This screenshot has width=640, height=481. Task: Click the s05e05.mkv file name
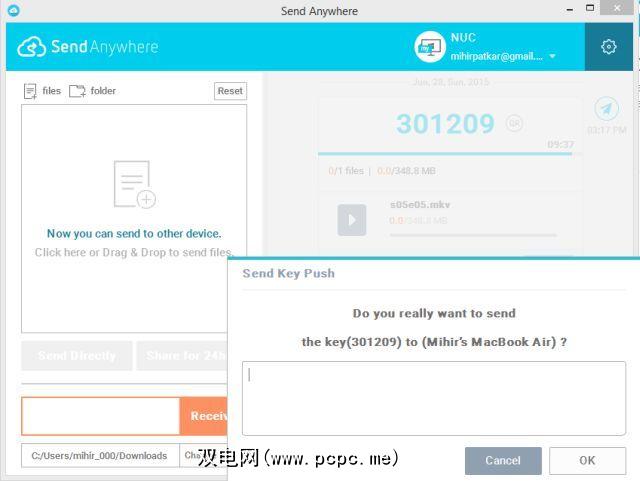pyautogui.click(x=420, y=205)
